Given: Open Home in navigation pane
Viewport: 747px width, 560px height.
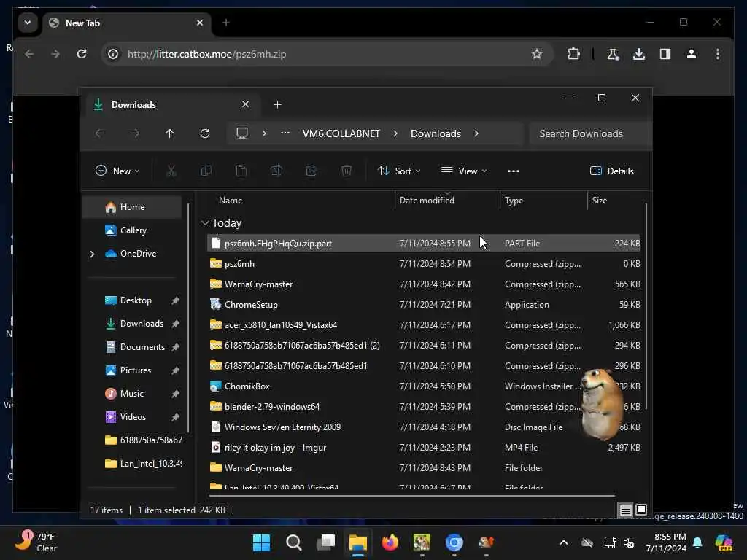Looking at the screenshot, I should (132, 207).
